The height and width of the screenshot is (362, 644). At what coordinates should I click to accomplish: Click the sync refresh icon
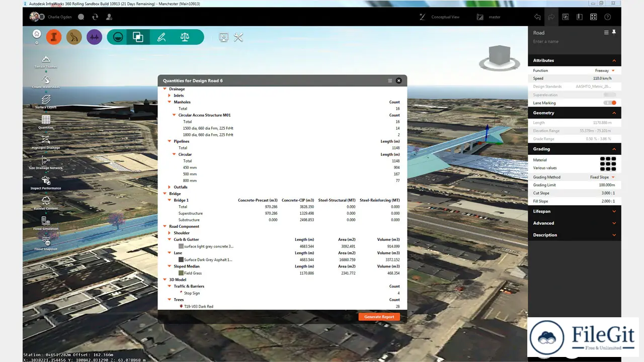pyautogui.click(x=95, y=17)
